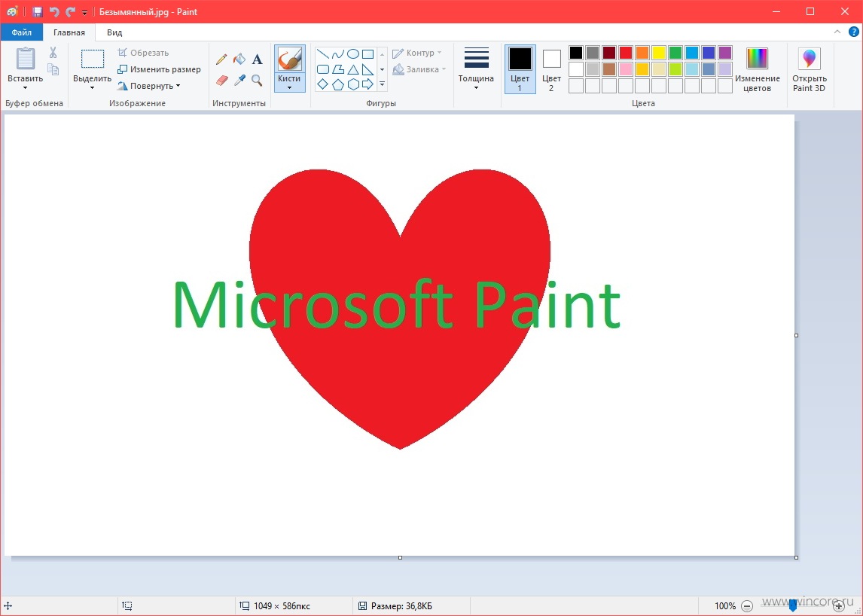Screen dimensions: 863x616
Task: Pick the pink color swatch
Action: (626, 69)
